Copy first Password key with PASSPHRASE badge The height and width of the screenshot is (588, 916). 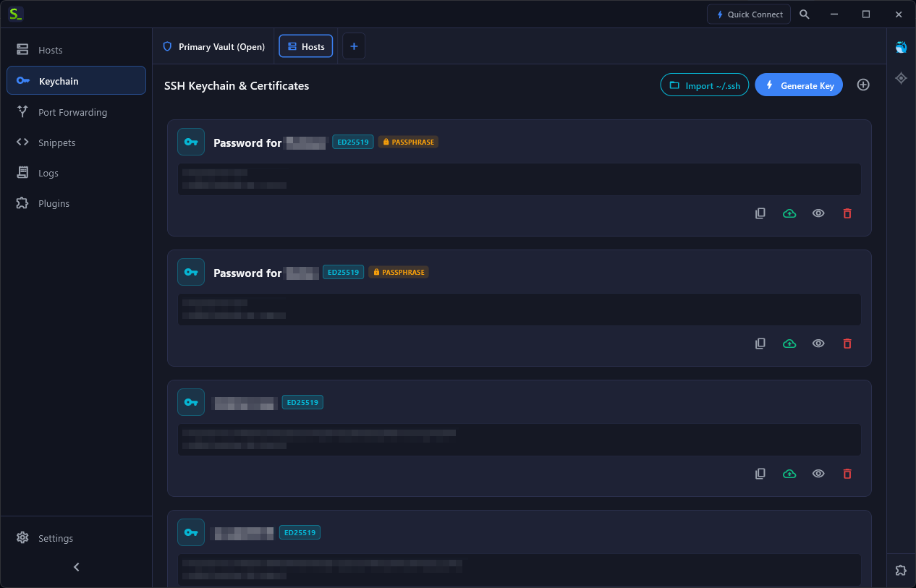[x=760, y=213]
